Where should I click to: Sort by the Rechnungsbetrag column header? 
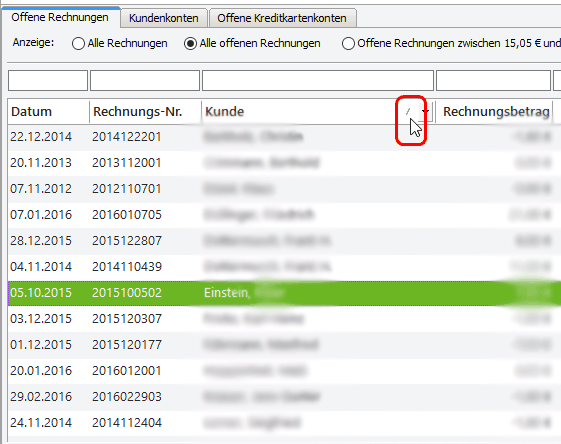click(496, 112)
